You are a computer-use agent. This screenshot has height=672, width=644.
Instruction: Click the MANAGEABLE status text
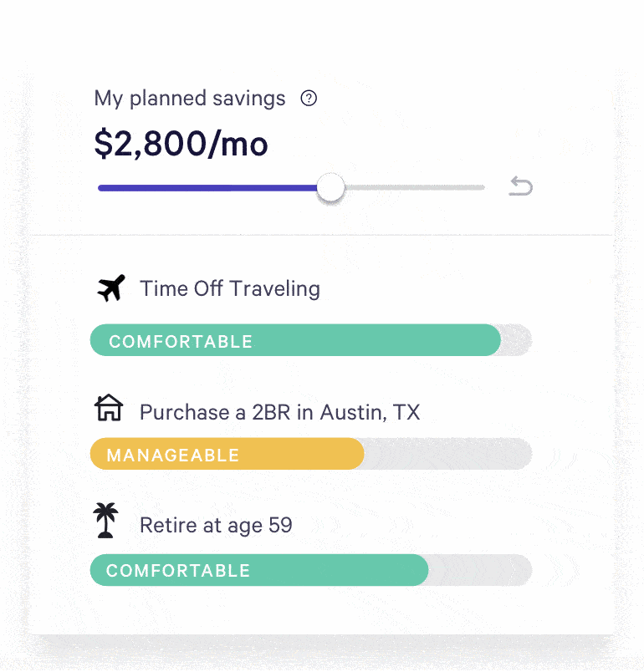(x=173, y=456)
